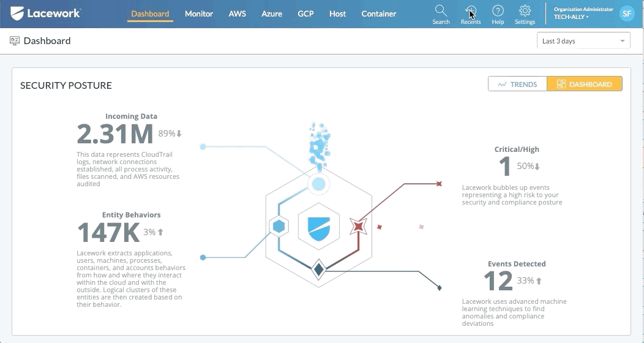Click the SF user avatar
This screenshot has width=644, height=343.
[x=626, y=13]
